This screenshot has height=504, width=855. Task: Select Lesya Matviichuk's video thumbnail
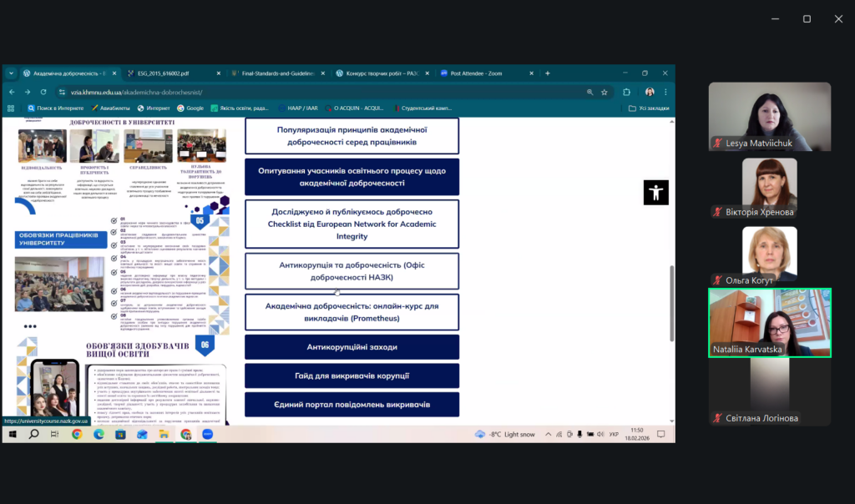tap(769, 116)
